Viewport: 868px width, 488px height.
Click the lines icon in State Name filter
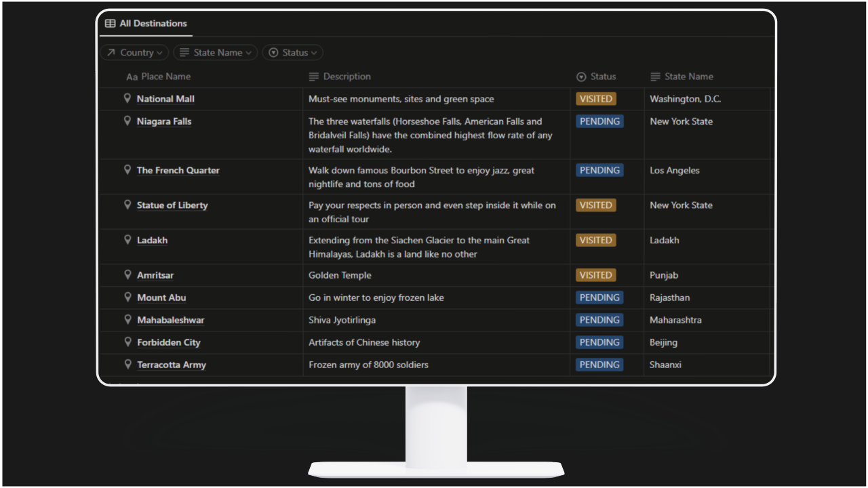184,52
